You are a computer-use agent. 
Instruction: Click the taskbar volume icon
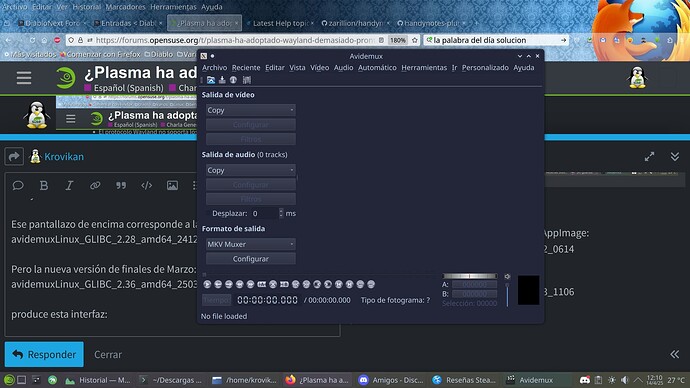624,380
